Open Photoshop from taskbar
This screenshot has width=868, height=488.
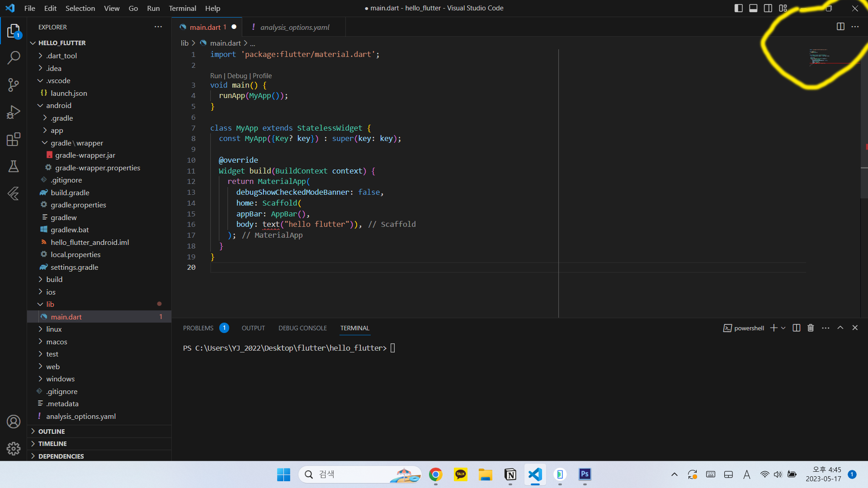pos(585,474)
